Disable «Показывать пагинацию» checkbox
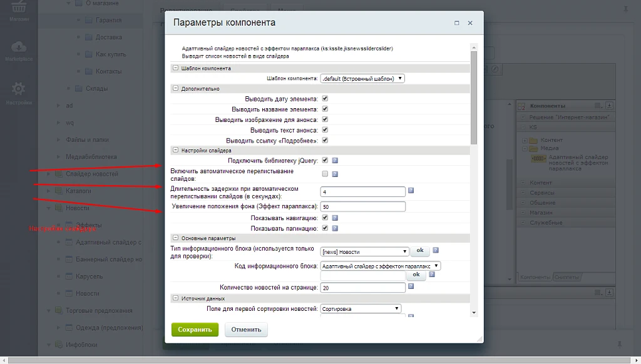 point(325,228)
